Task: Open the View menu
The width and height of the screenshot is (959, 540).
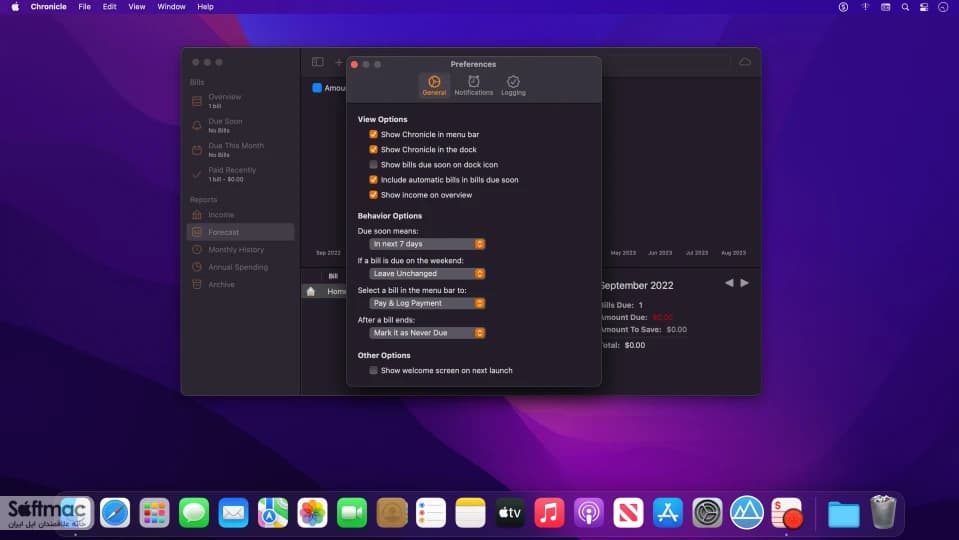Action: coord(136,7)
